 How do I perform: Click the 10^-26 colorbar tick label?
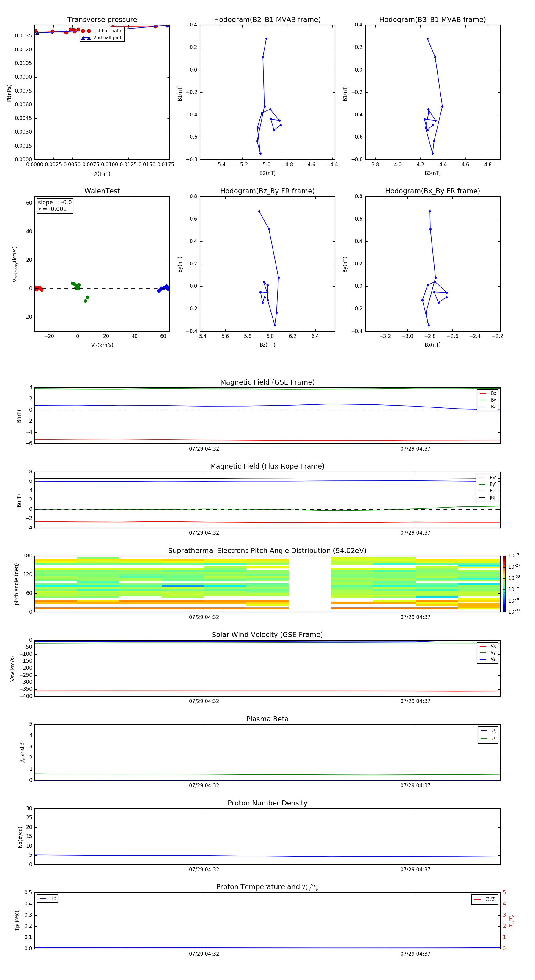coord(514,555)
